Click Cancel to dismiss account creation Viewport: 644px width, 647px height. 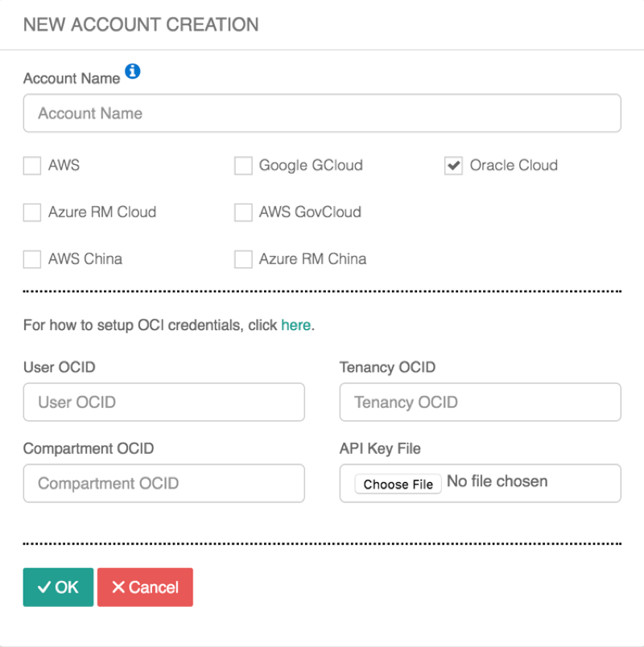(145, 587)
